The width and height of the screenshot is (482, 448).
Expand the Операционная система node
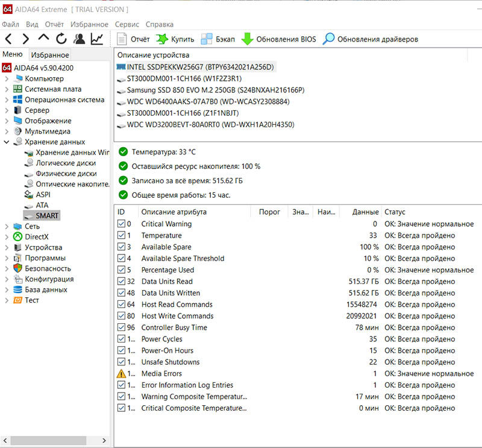(x=7, y=99)
